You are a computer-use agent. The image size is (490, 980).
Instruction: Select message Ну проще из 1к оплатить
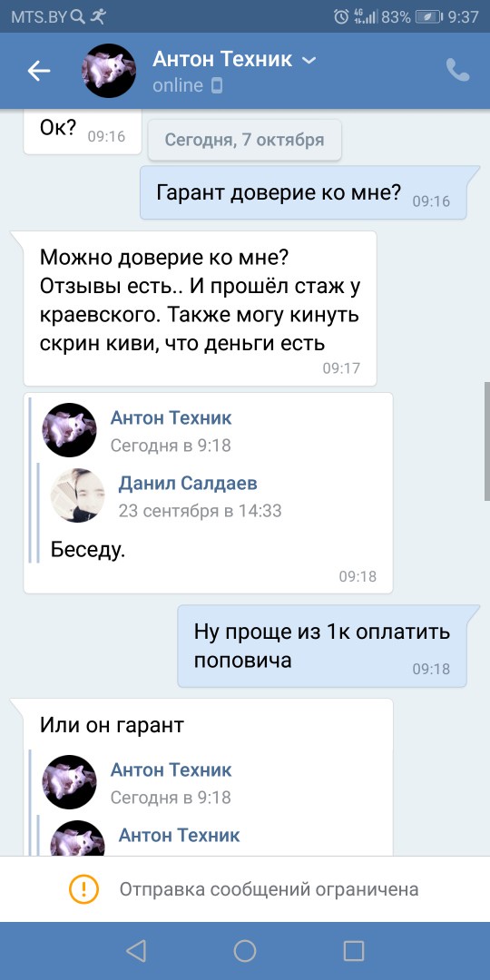coord(322,646)
